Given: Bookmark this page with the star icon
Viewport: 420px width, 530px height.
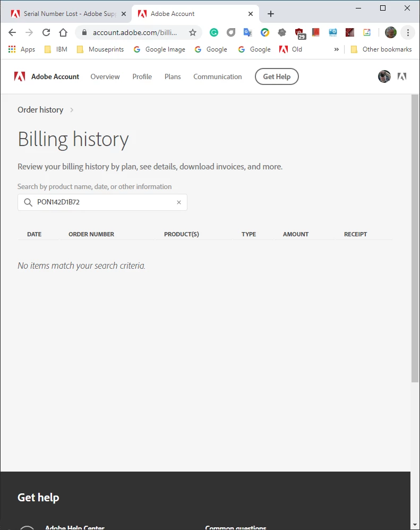Looking at the screenshot, I should coord(193,32).
